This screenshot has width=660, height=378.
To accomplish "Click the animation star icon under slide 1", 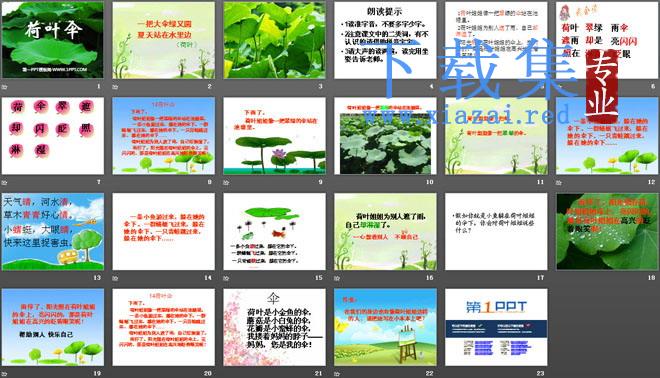I will point(5,87).
